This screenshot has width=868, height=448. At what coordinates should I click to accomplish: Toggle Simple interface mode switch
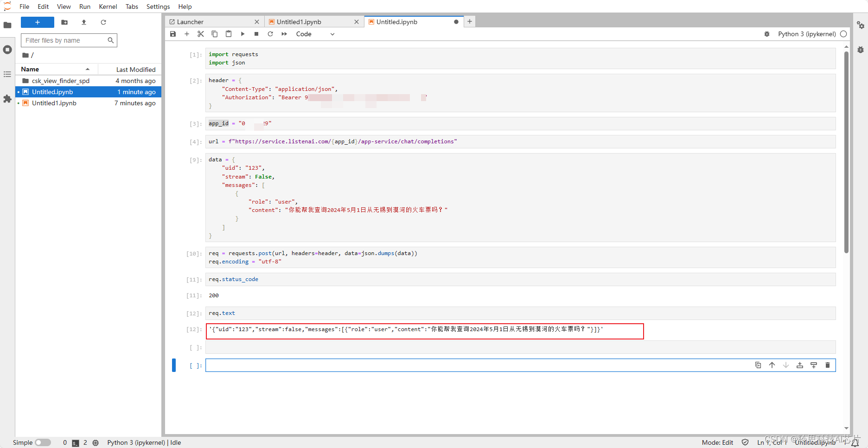click(43, 442)
